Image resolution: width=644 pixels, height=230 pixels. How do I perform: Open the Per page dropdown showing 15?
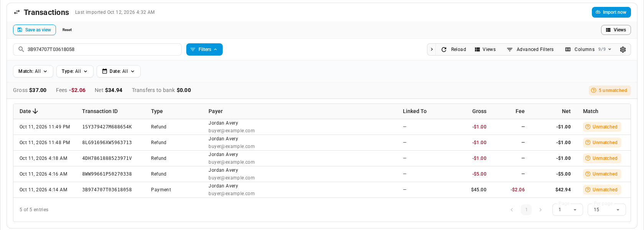(606, 210)
